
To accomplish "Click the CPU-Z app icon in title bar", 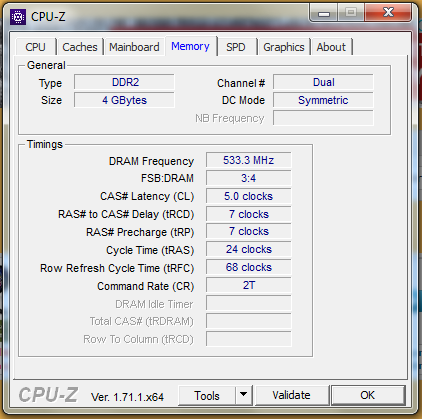I will pyautogui.click(x=18, y=17).
